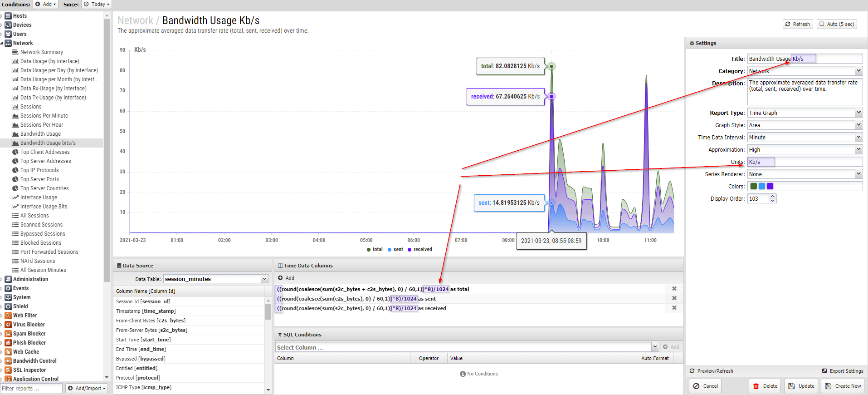Click the Sessions Per Minute area icon
Viewport: 868px width, 395px height.
point(15,116)
